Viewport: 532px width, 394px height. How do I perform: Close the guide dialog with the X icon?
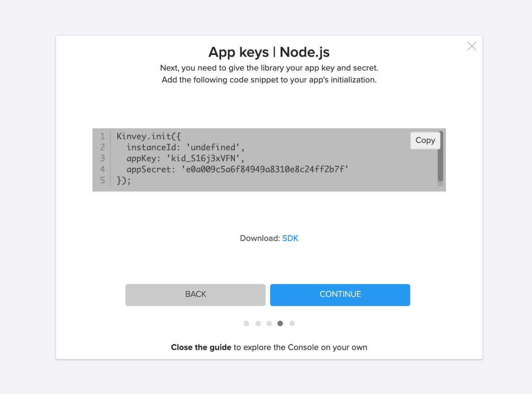pos(472,46)
